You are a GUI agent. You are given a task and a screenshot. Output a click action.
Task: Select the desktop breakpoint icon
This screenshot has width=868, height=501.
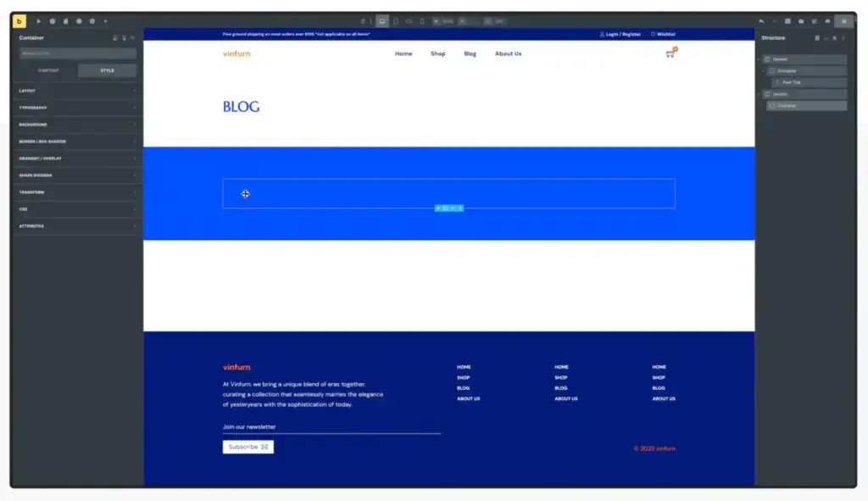(x=382, y=20)
